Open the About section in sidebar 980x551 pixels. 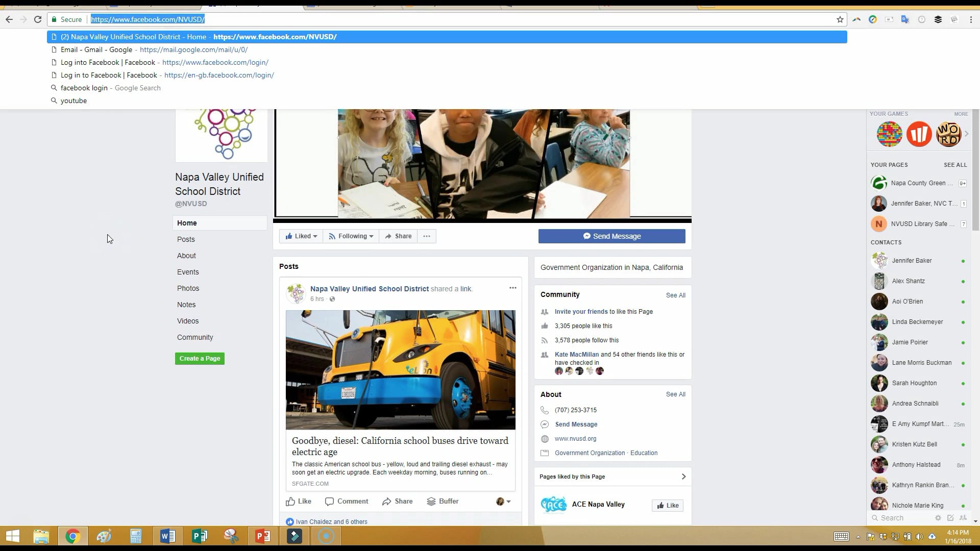[x=186, y=256]
